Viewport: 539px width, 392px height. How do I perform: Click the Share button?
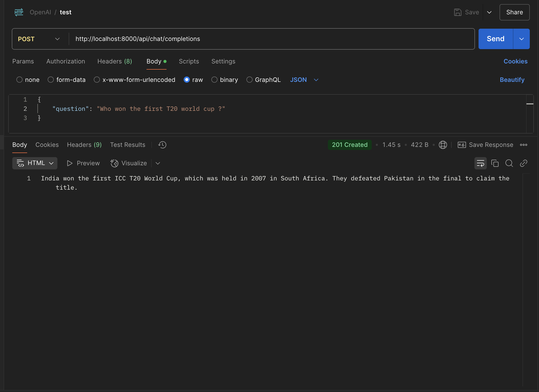(514, 12)
